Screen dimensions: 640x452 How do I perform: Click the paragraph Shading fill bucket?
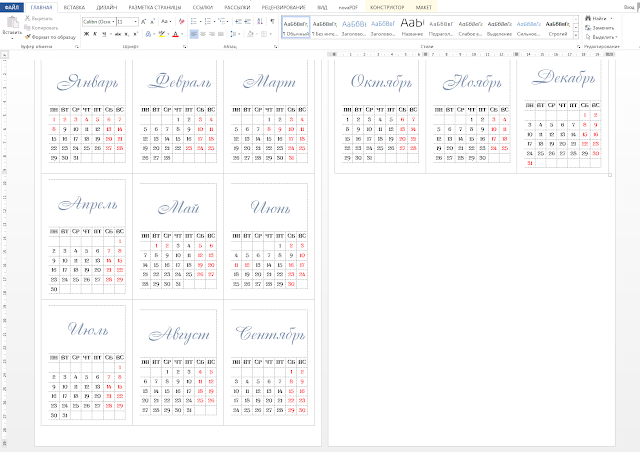coord(250,34)
